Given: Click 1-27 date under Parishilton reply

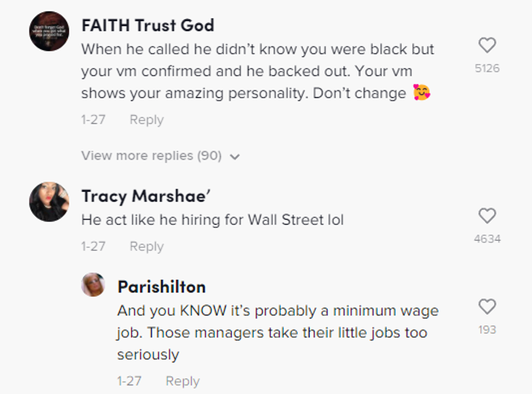Looking at the screenshot, I should (129, 381).
